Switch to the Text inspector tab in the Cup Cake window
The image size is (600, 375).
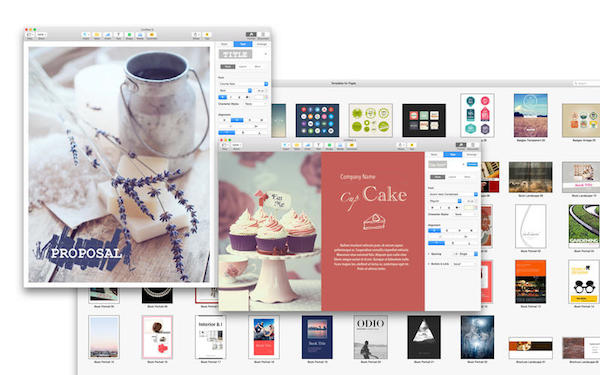point(452,155)
